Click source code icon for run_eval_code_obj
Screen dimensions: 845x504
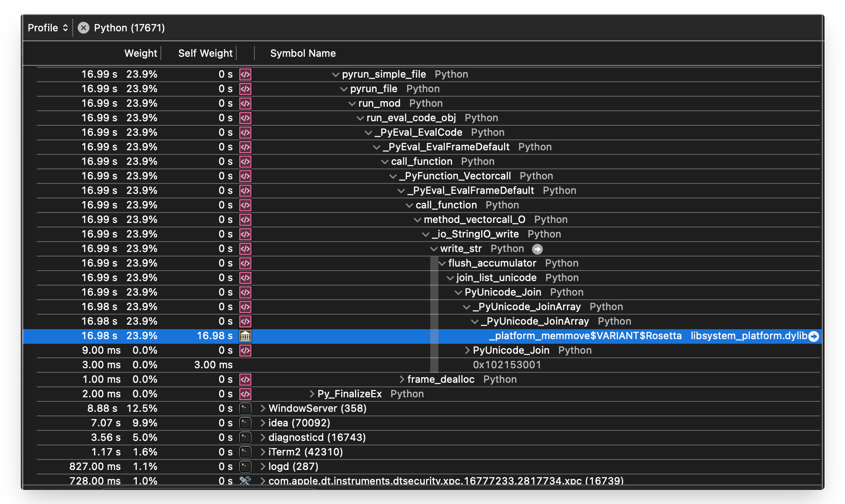(245, 118)
